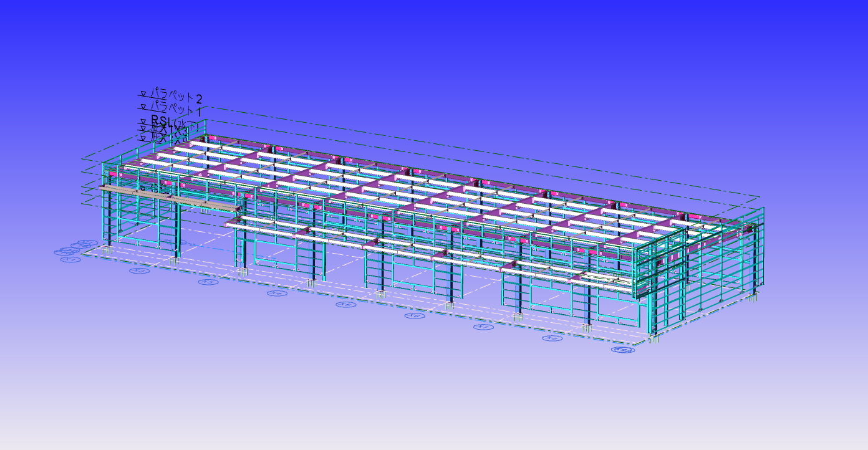
Task: Pick the X1 grid bubble
Action: pyautogui.click(x=71, y=259)
